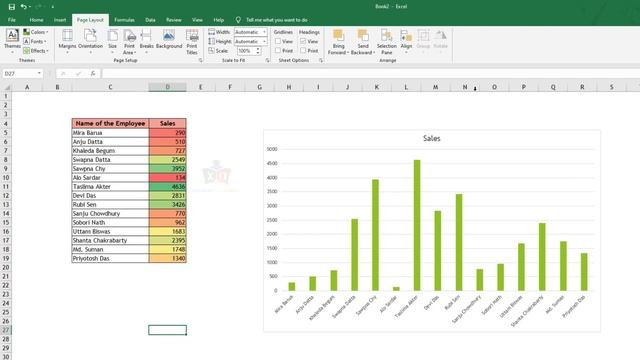Switch to the Formulas tab

[124, 20]
